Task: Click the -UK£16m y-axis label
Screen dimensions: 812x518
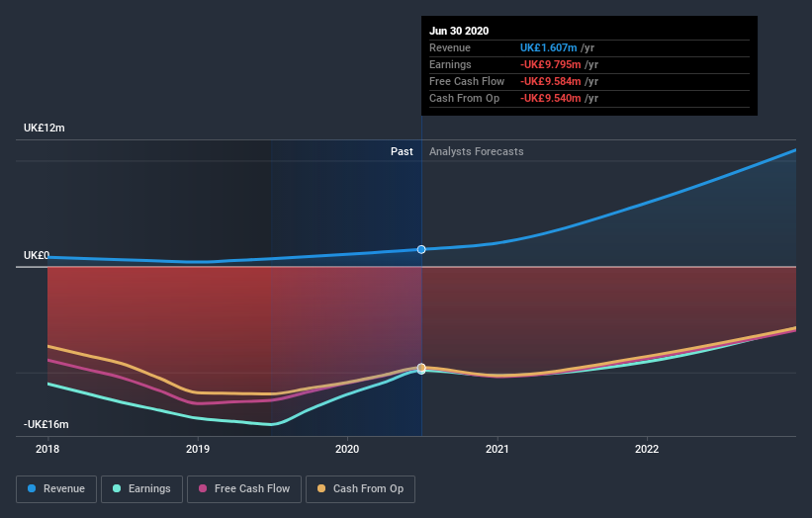Action: (x=45, y=424)
